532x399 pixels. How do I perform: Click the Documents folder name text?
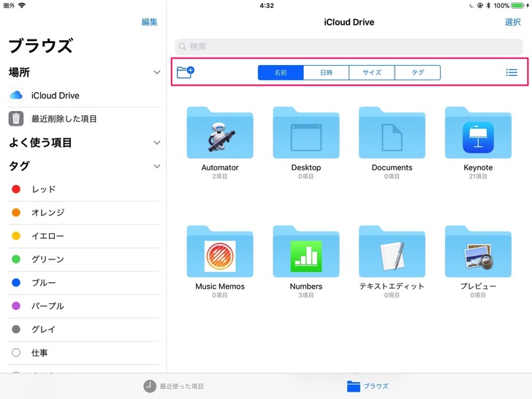pyautogui.click(x=392, y=167)
